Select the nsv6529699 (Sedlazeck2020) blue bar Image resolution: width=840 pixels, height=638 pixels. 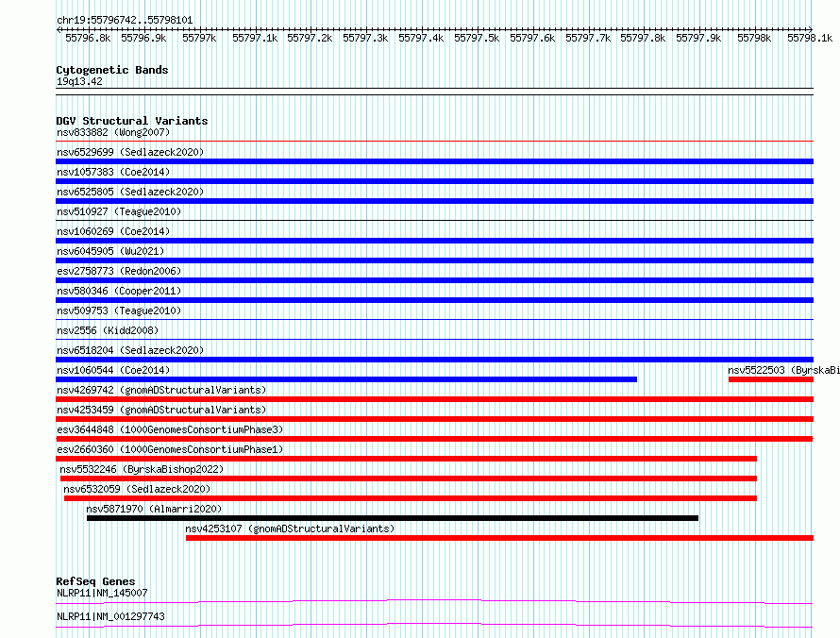coord(434,161)
